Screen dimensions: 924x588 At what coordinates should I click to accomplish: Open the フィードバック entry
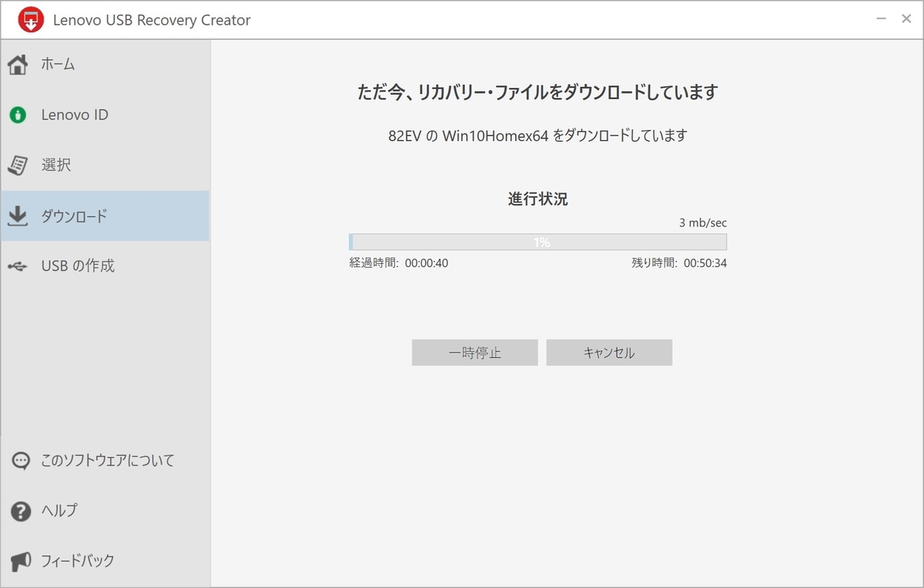coord(105,561)
